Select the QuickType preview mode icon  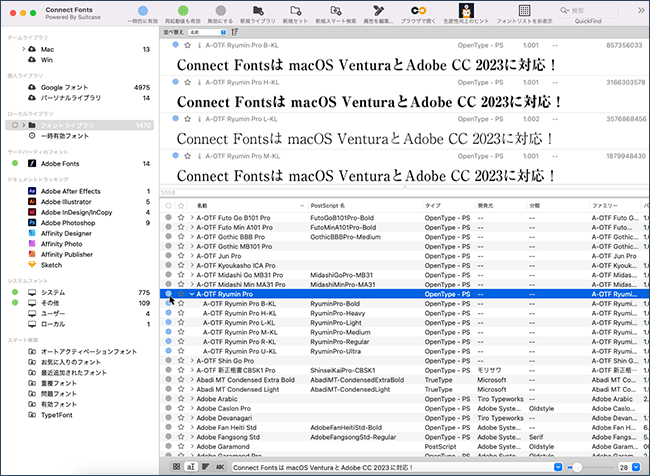pos(191,467)
